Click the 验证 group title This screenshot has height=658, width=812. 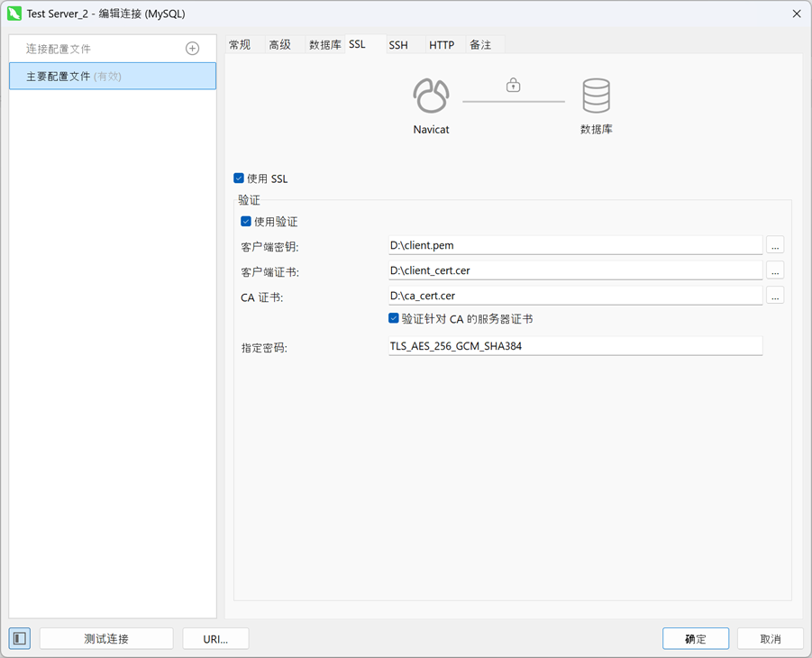click(249, 199)
